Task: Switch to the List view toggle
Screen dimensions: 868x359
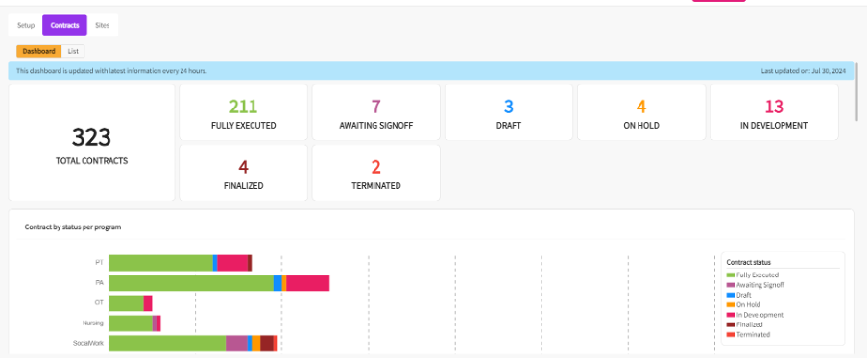Action: [x=73, y=51]
